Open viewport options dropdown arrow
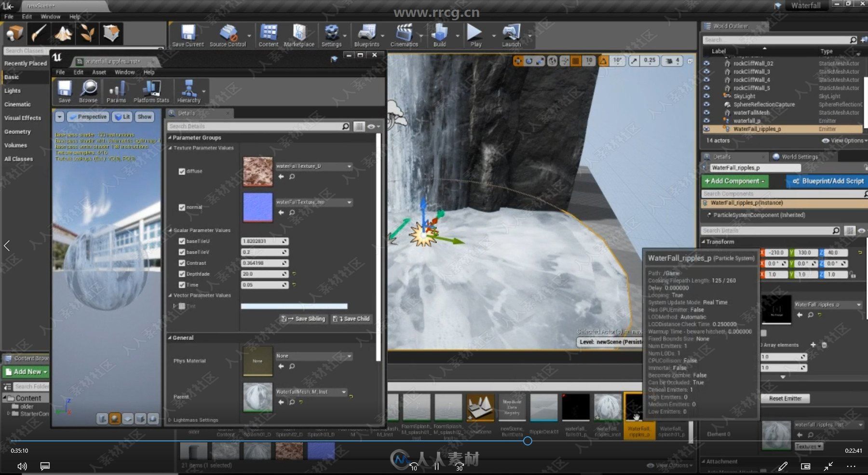The width and height of the screenshot is (868, 475). point(59,117)
